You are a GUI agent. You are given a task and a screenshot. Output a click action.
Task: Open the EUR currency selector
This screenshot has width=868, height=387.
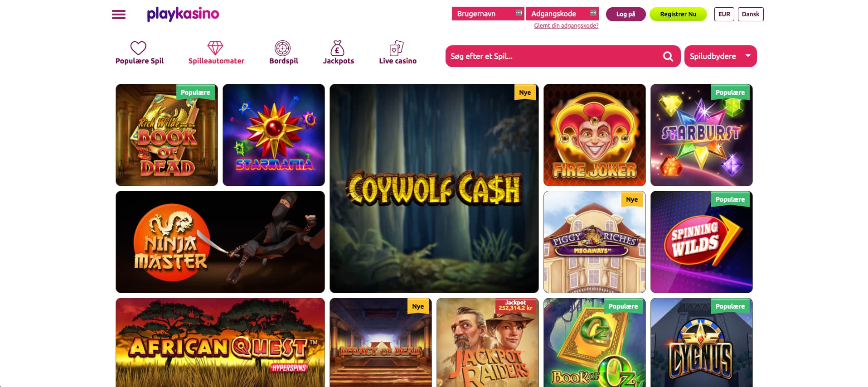pos(724,14)
